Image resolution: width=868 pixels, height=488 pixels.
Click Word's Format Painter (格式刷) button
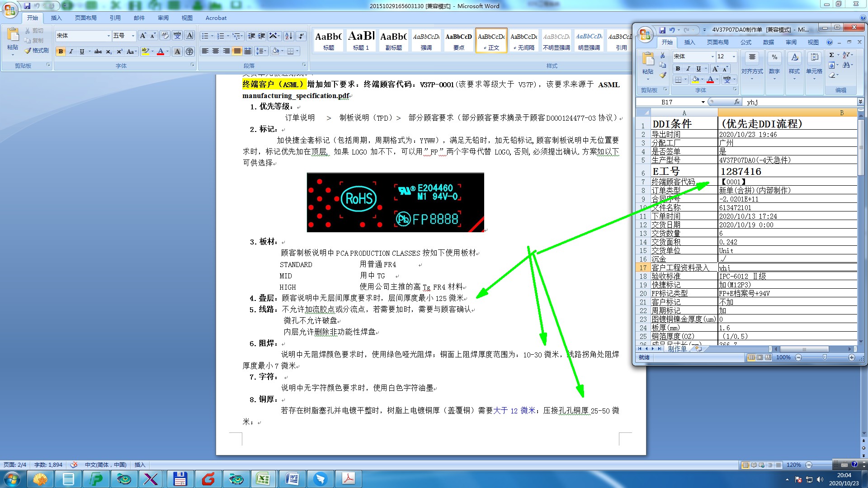(x=37, y=51)
